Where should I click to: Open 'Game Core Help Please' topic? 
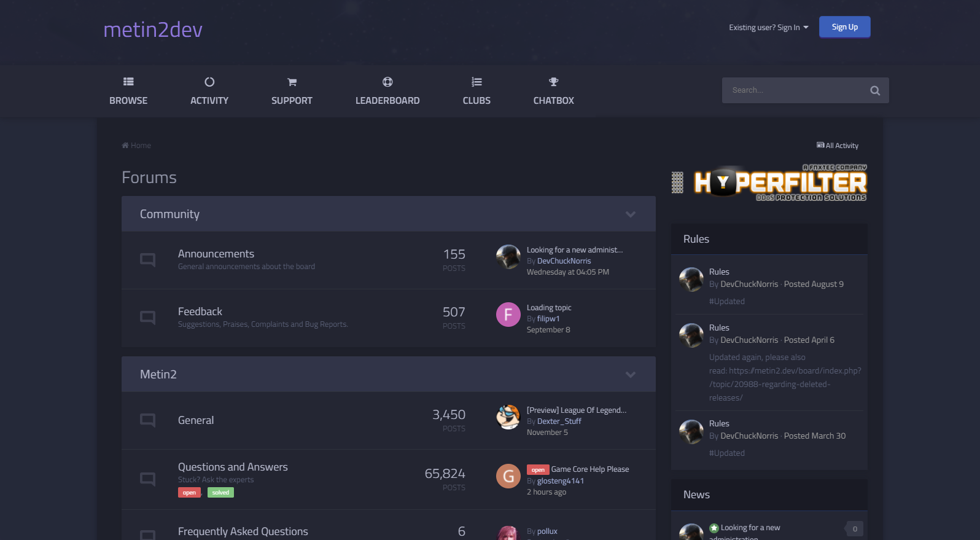point(590,469)
